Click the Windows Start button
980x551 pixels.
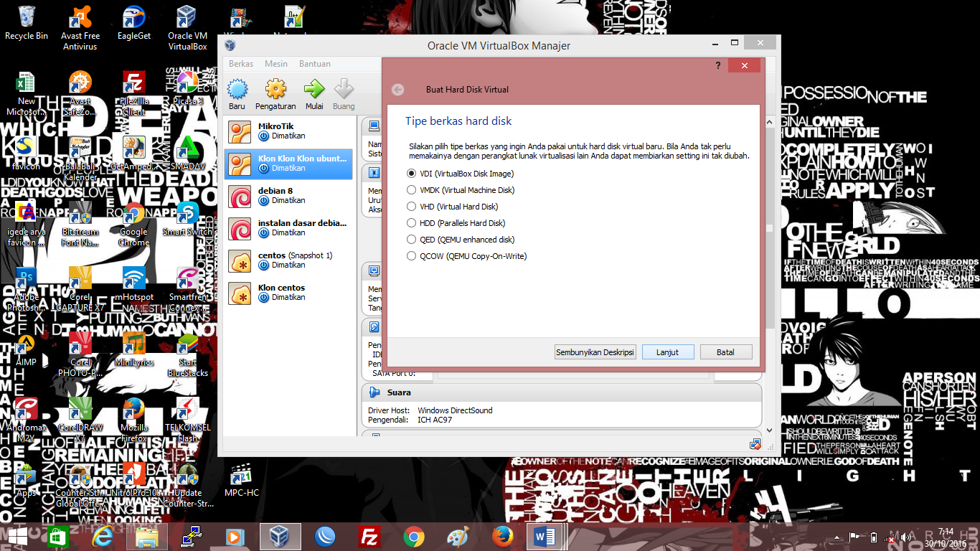[x=18, y=537]
